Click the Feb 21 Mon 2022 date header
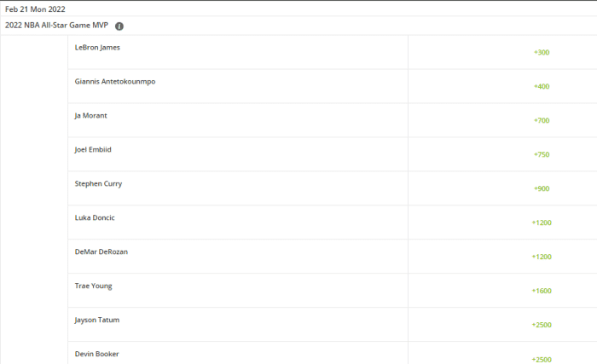This screenshot has width=597, height=364. [x=35, y=9]
